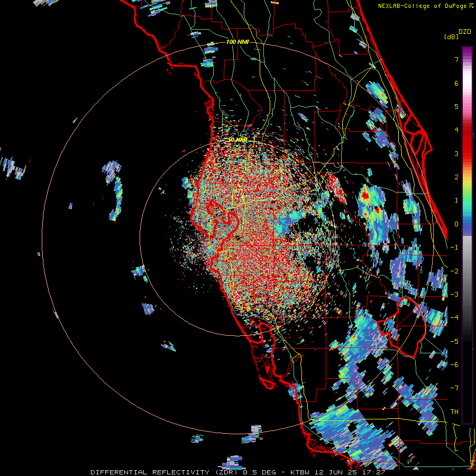The width and height of the screenshot is (476, 476).
Task: Click the 5 value on color scale
Action: click(456, 106)
